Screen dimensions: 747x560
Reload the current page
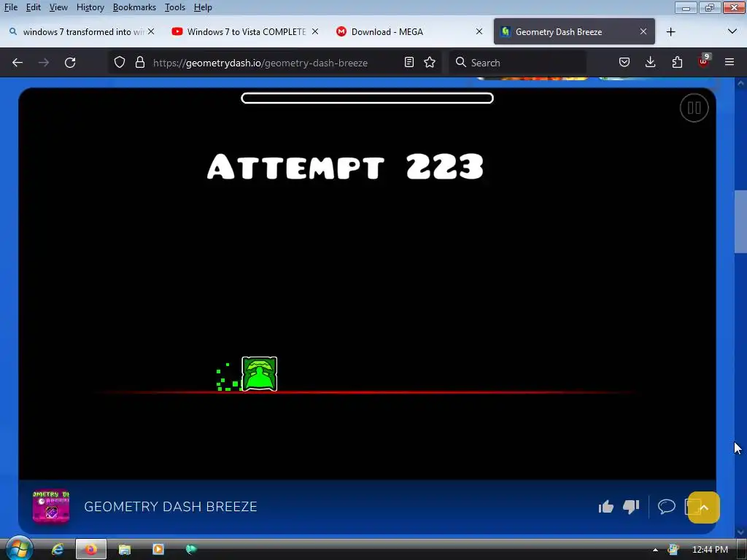click(x=70, y=63)
